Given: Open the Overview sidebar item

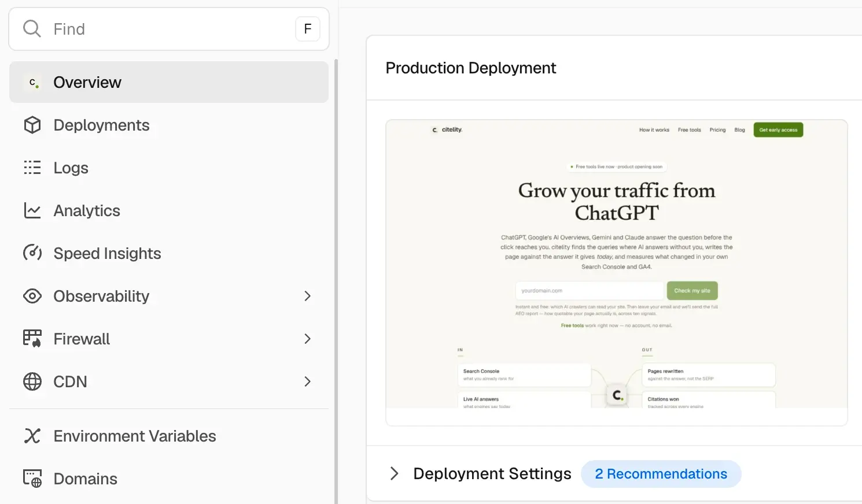Looking at the screenshot, I should pos(169,82).
